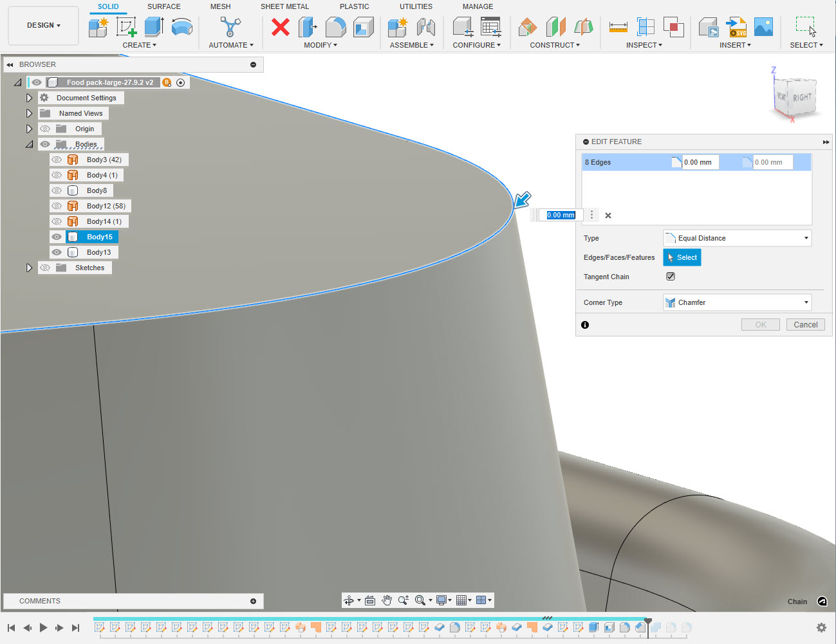The width and height of the screenshot is (836, 644).
Task: Toggle the Tangent Chain checkbox
Action: coord(671,276)
